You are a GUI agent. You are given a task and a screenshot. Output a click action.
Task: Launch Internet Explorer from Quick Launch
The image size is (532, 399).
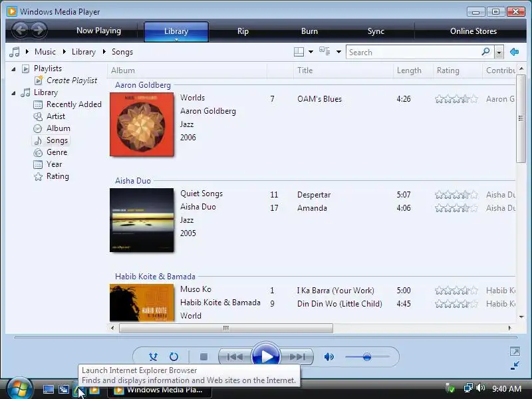click(x=79, y=390)
